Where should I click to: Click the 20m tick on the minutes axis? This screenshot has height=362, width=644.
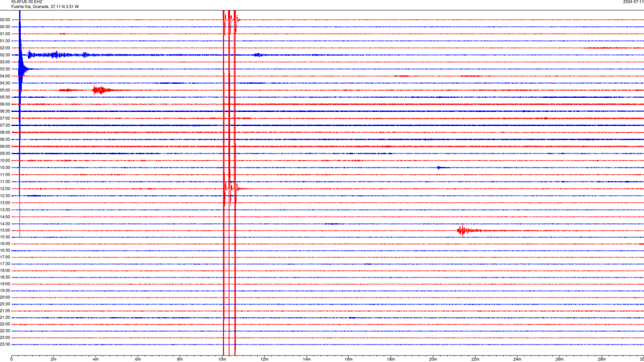[x=433, y=359]
